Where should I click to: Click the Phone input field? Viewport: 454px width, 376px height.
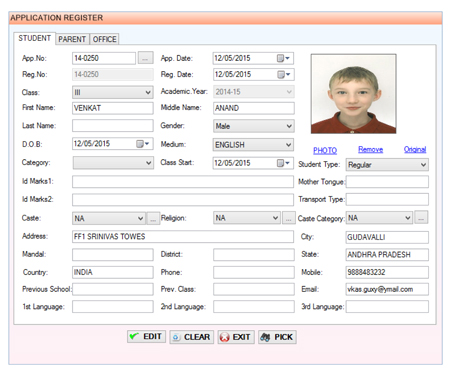(254, 272)
